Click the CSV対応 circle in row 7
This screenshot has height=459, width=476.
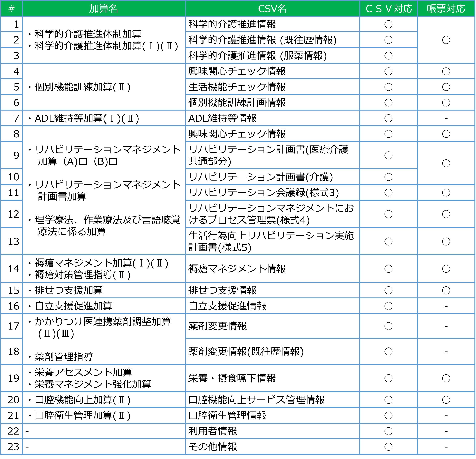pos(388,118)
